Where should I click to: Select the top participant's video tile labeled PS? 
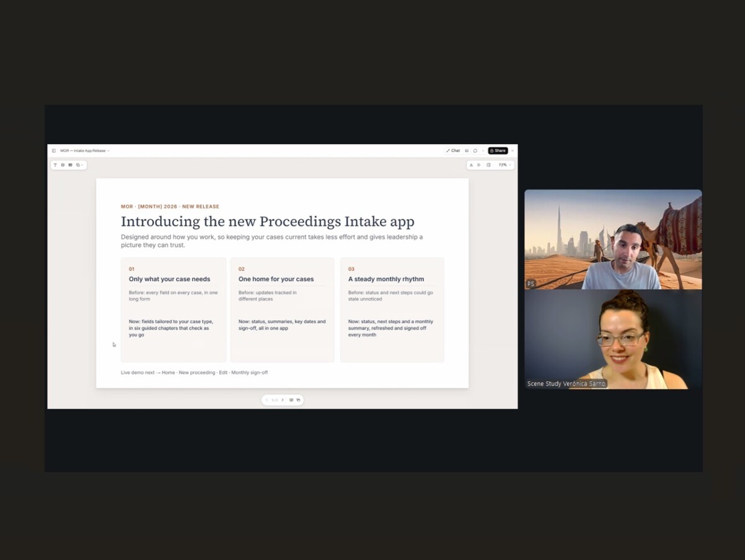click(x=613, y=239)
